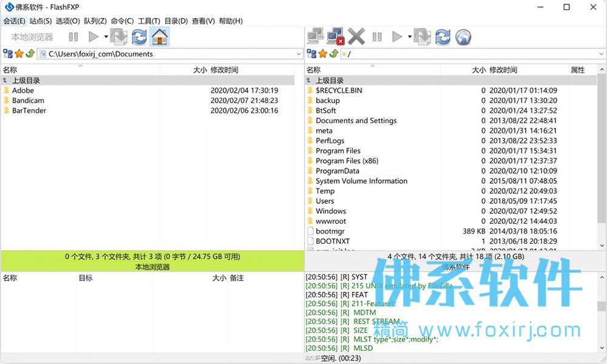The height and width of the screenshot is (364, 607).
Task: Refresh the local file listing
Action: (140, 37)
